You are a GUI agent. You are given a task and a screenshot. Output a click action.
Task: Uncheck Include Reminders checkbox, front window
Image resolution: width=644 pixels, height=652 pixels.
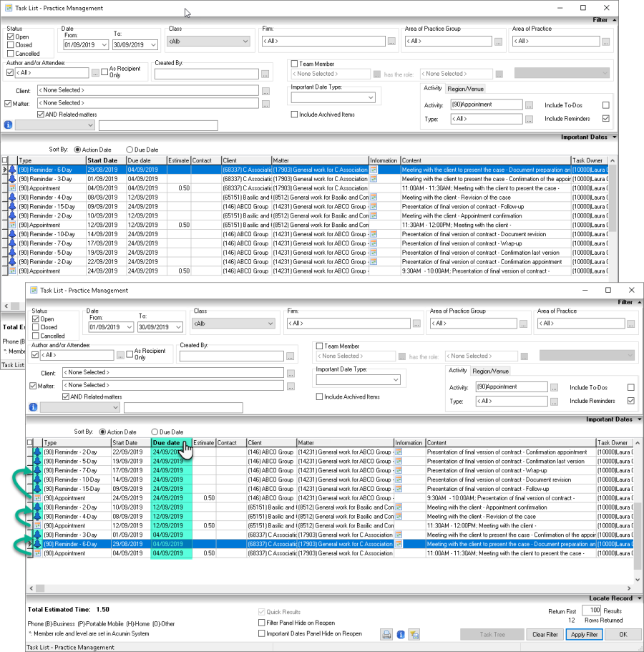(630, 400)
